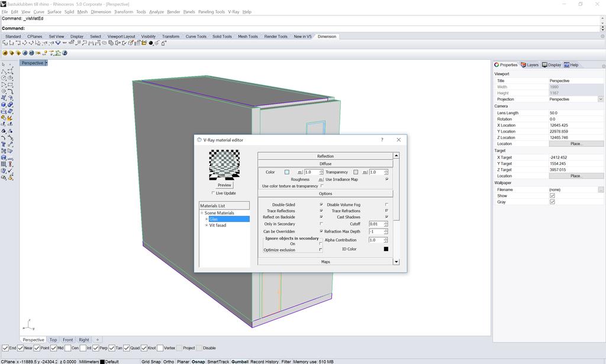Click the black ID Color swatch
The image size is (606, 364).
click(x=386, y=249)
